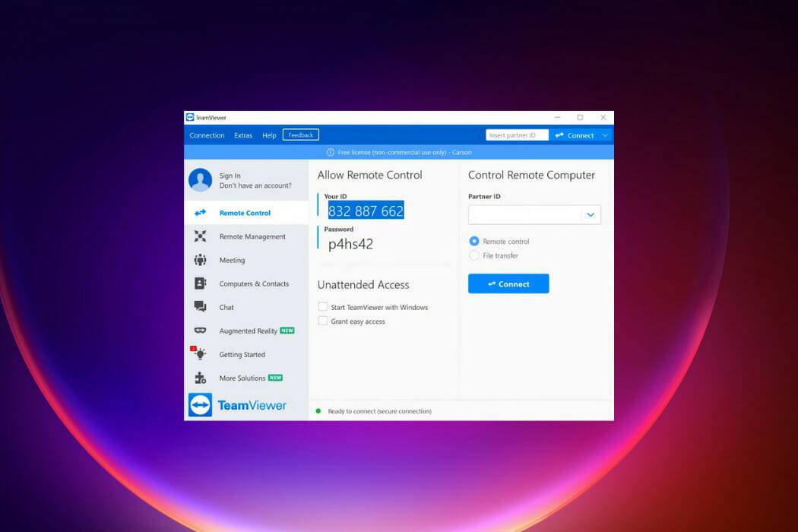
Task: Click the Computers & Contacts icon
Action: 200,283
